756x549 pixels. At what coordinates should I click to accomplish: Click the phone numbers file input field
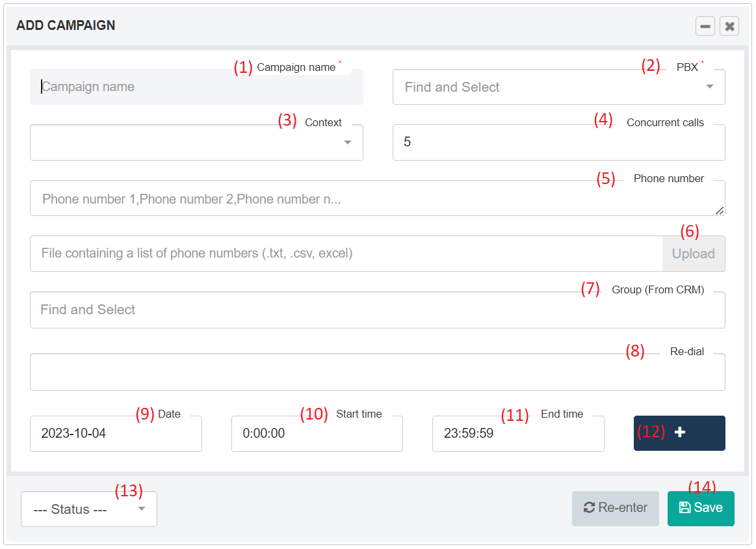click(x=345, y=254)
